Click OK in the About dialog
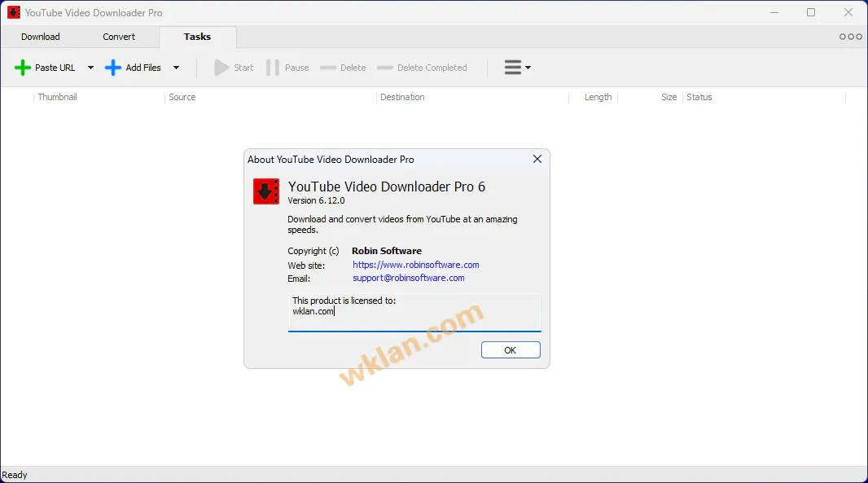Screen dimensions: 868x483 pyautogui.click(x=511, y=350)
